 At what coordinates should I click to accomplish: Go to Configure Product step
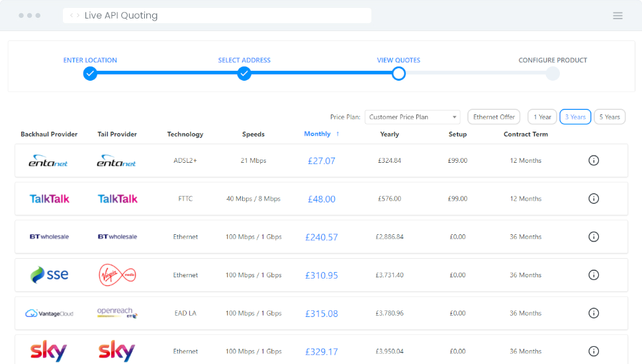click(x=553, y=60)
